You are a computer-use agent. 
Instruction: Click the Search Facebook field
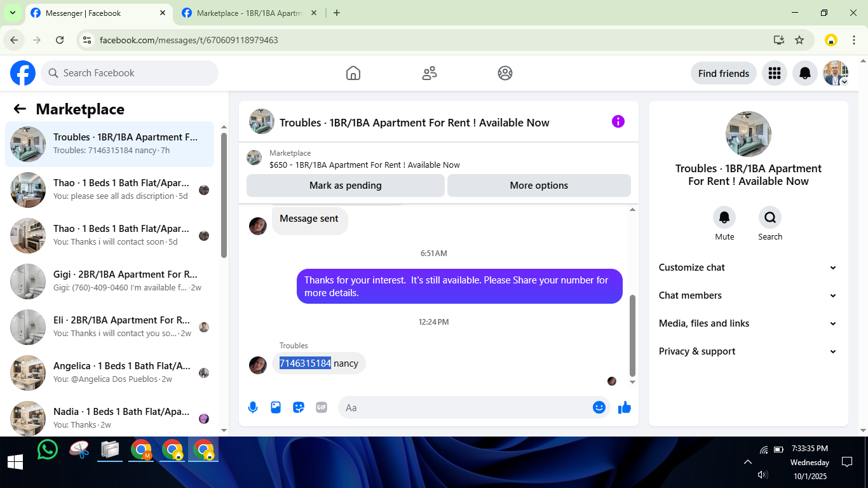pyautogui.click(x=130, y=73)
